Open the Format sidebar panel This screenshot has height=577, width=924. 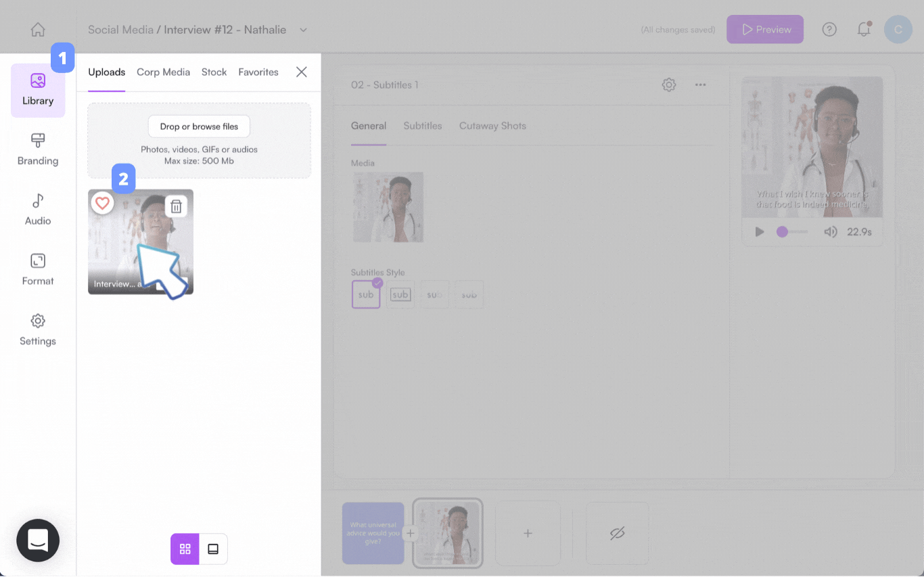coord(38,270)
